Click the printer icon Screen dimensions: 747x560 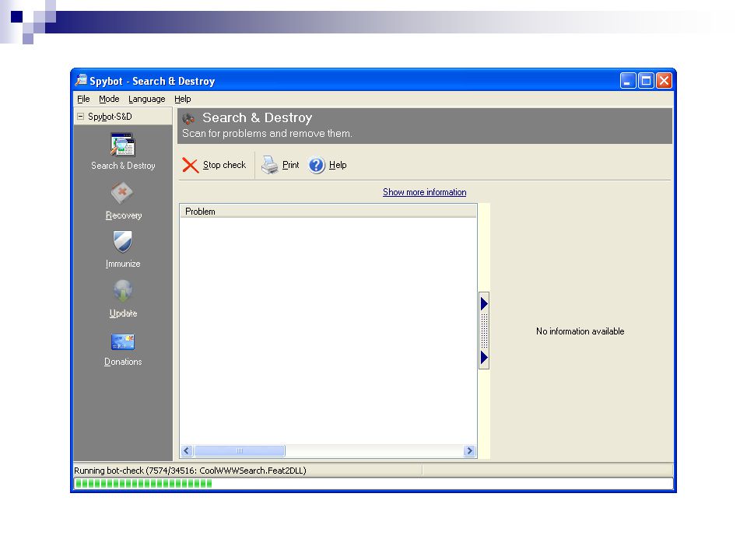(x=270, y=165)
